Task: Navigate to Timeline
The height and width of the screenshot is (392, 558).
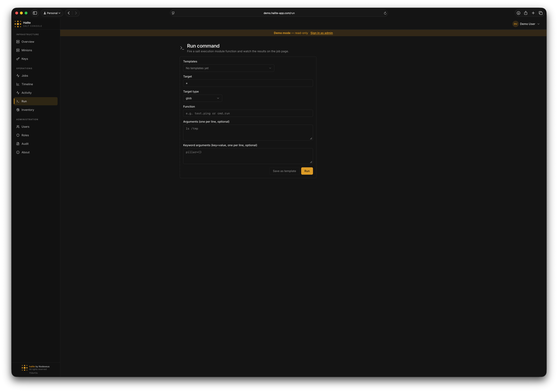Action: coord(36,84)
